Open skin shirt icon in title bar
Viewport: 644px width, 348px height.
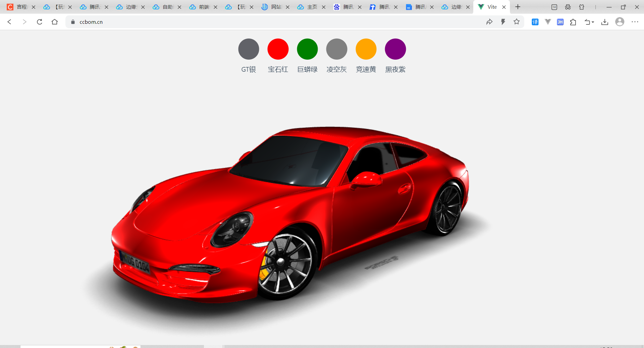click(582, 7)
